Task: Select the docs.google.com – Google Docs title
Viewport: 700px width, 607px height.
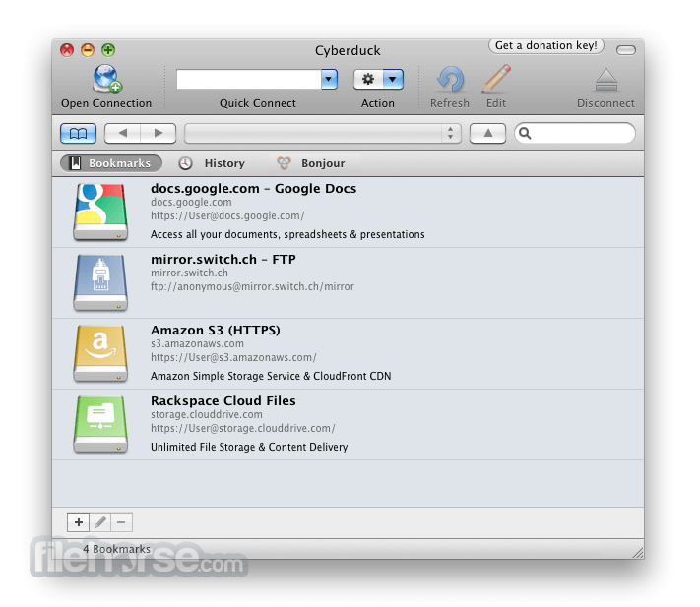Action: pyautogui.click(x=254, y=189)
